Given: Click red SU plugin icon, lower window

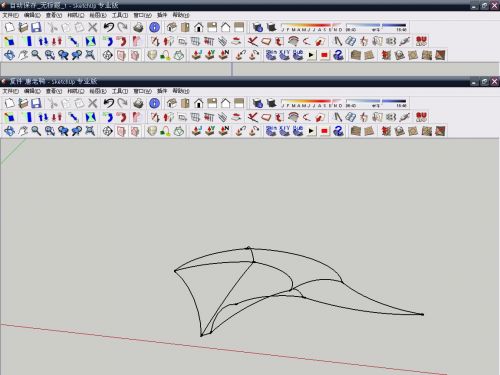Looking at the screenshot, I should coord(421,117).
